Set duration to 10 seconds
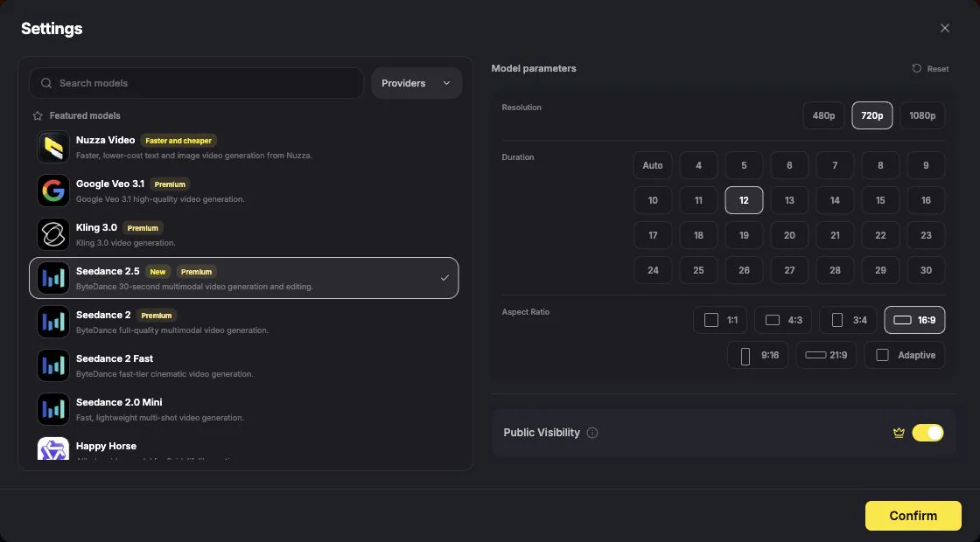Viewport: 980px width, 542px height. click(653, 200)
